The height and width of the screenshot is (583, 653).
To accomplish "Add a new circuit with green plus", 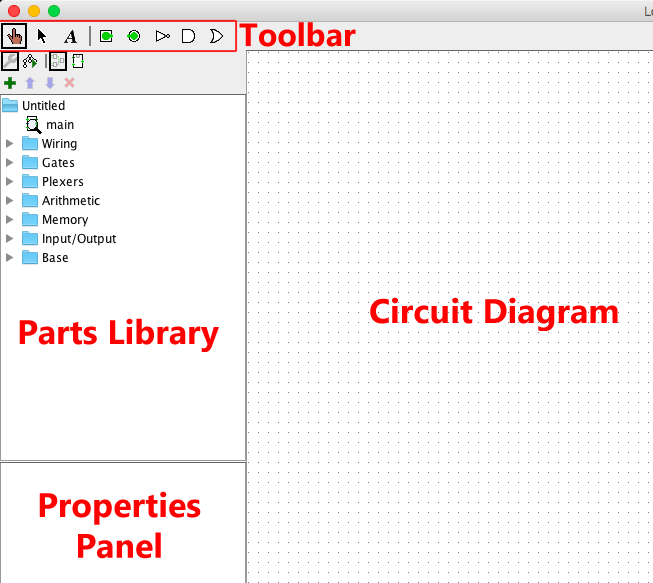I will 10,83.
